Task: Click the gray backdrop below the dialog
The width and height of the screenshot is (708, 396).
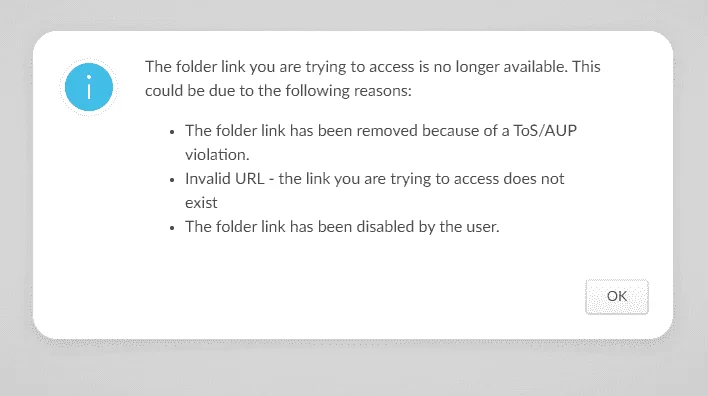Action: [354, 370]
